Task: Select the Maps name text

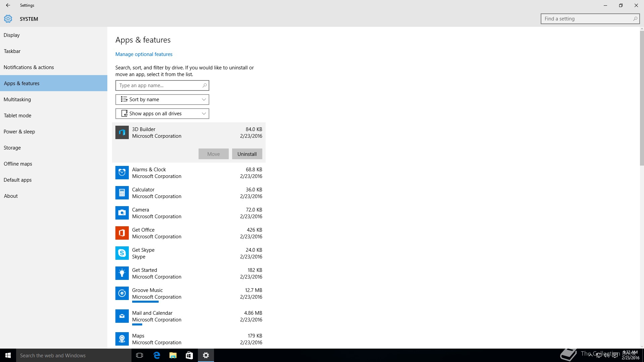Action: pos(138,336)
